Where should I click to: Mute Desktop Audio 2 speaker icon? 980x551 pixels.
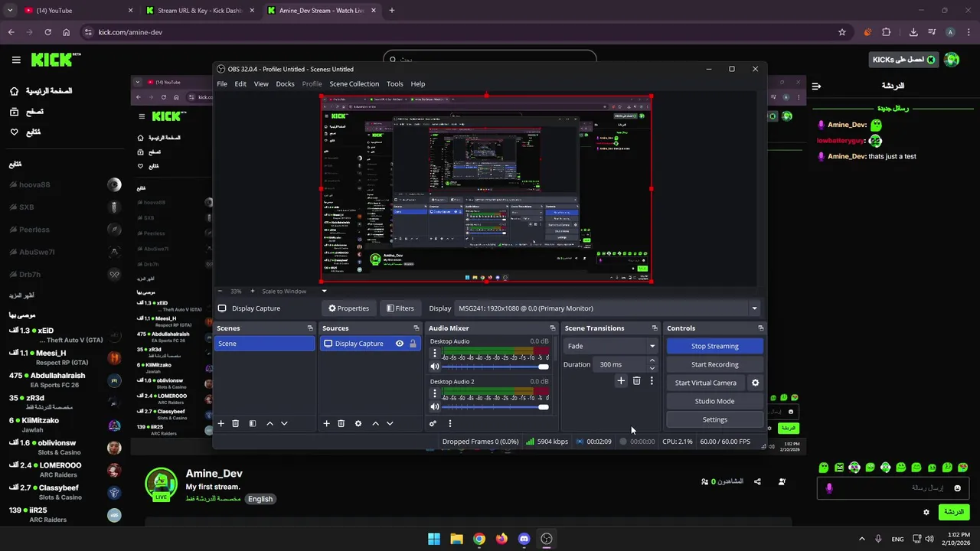point(435,406)
